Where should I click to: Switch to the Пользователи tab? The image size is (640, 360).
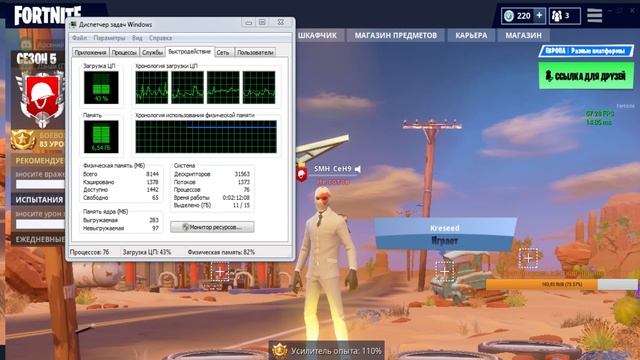coord(255,53)
